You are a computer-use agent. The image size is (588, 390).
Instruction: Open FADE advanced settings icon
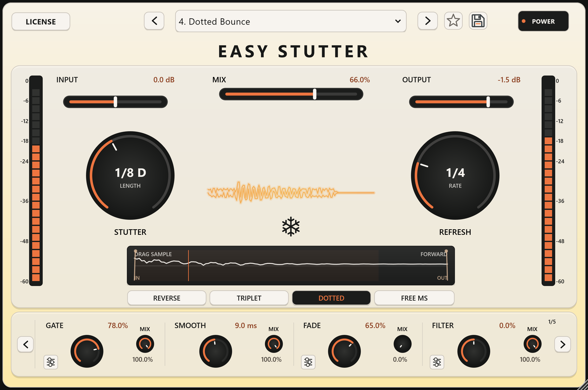[x=308, y=362]
